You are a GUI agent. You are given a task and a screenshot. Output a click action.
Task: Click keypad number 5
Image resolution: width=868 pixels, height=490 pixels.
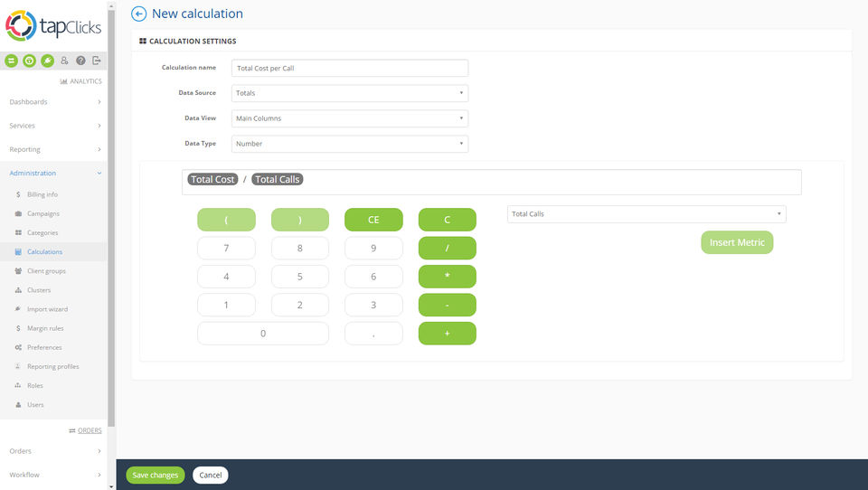point(300,277)
